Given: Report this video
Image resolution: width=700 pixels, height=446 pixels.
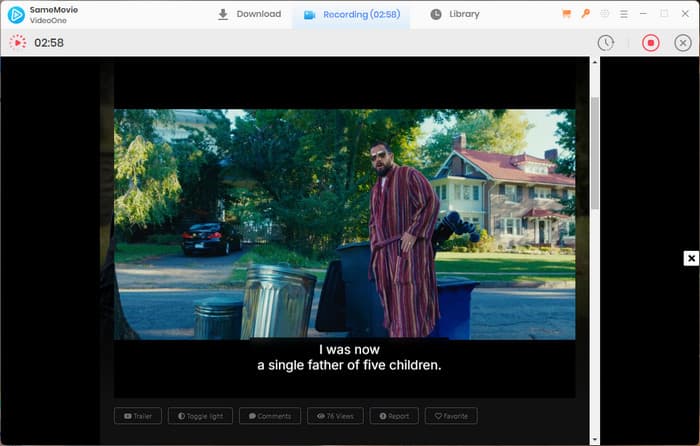Looking at the screenshot, I should point(394,416).
